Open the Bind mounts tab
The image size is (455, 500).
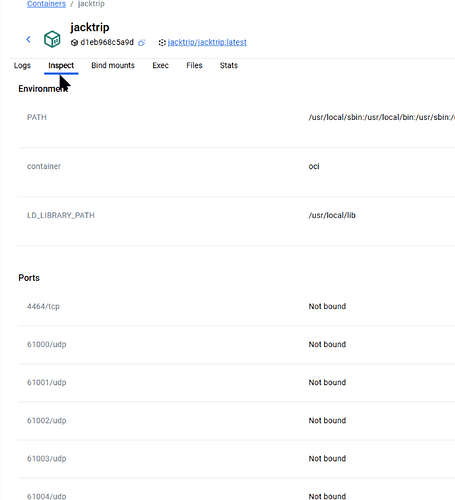(x=113, y=65)
